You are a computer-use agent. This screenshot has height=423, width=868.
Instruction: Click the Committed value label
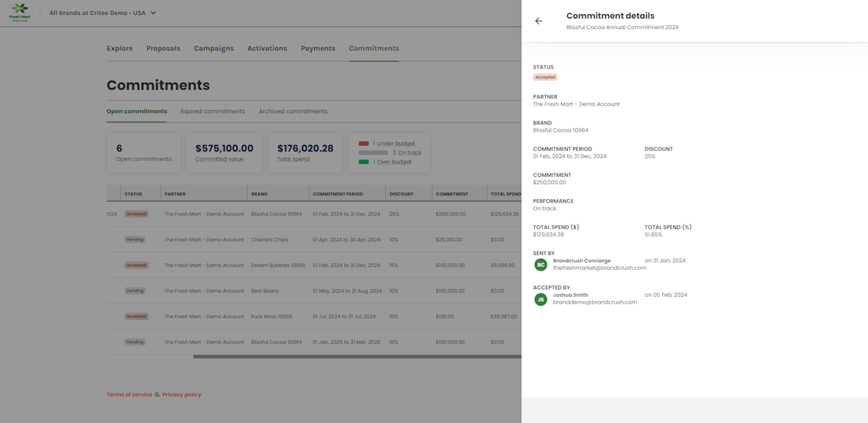(x=219, y=159)
